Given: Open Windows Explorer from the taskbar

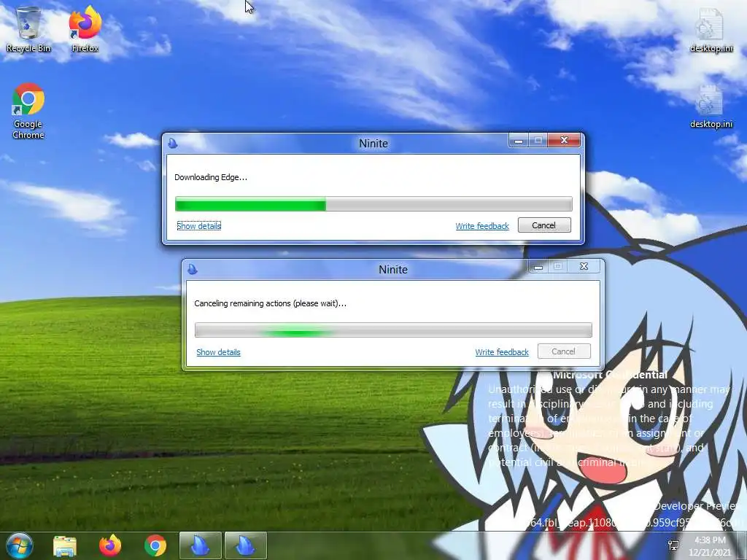Looking at the screenshot, I should (x=65, y=546).
